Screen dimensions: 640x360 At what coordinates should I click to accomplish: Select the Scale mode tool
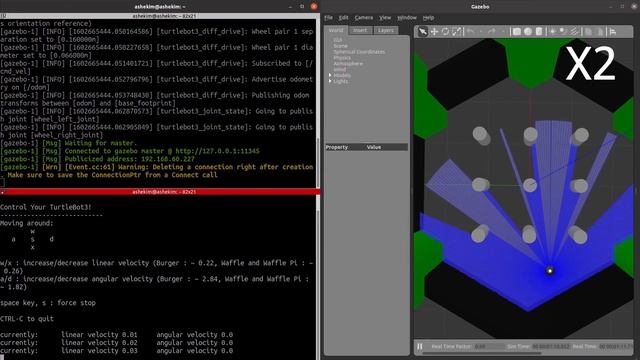point(457,31)
